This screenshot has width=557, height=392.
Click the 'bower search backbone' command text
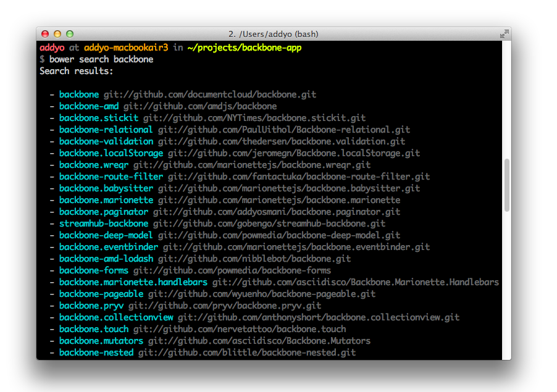101,59
